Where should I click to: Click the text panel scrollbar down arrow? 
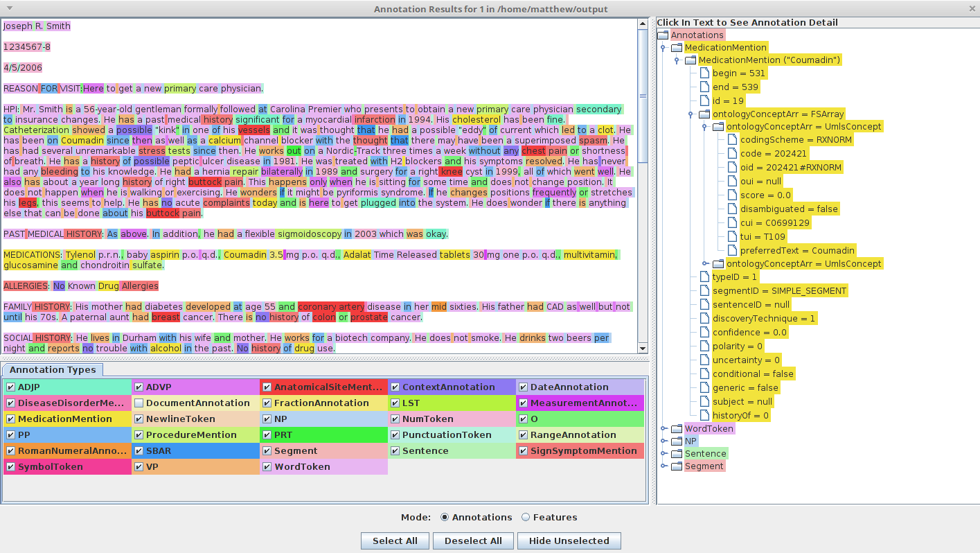643,349
